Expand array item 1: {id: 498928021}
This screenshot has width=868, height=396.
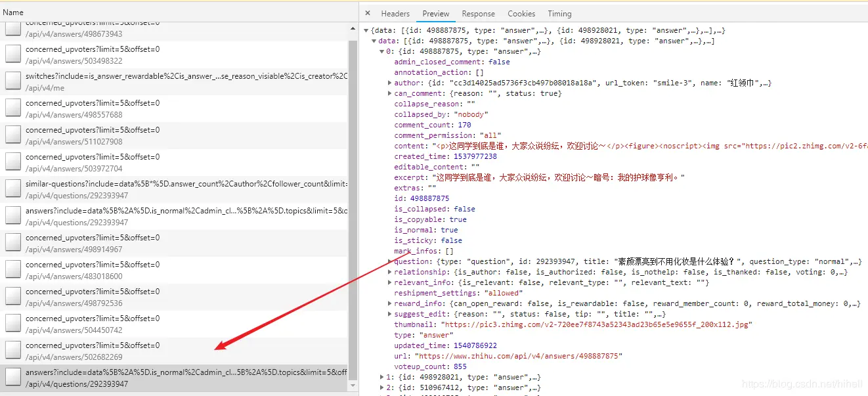point(382,377)
